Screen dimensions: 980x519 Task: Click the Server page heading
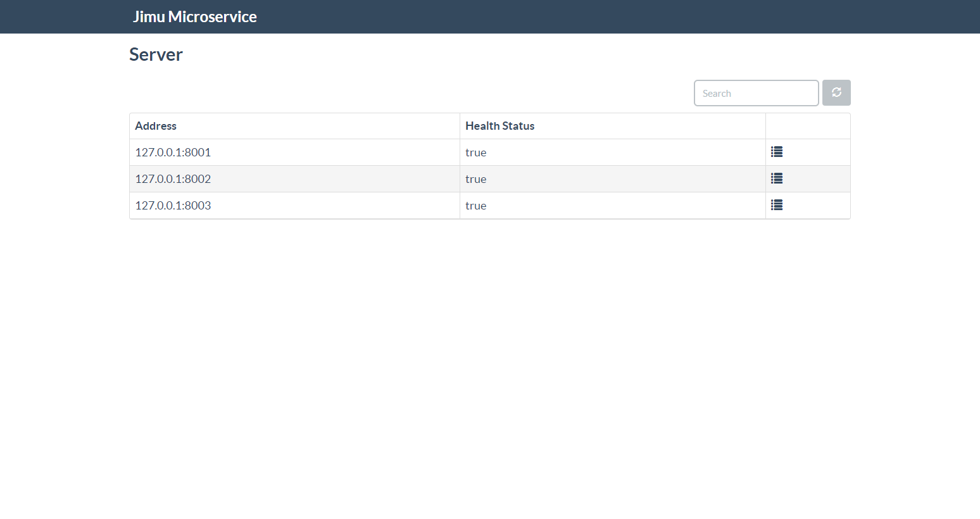tap(156, 54)
